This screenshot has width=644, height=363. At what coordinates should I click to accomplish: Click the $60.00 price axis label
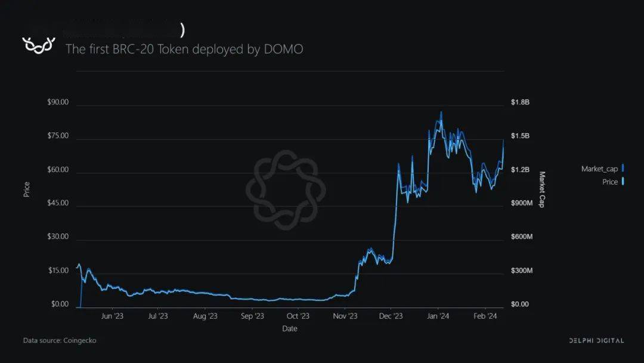58,170
